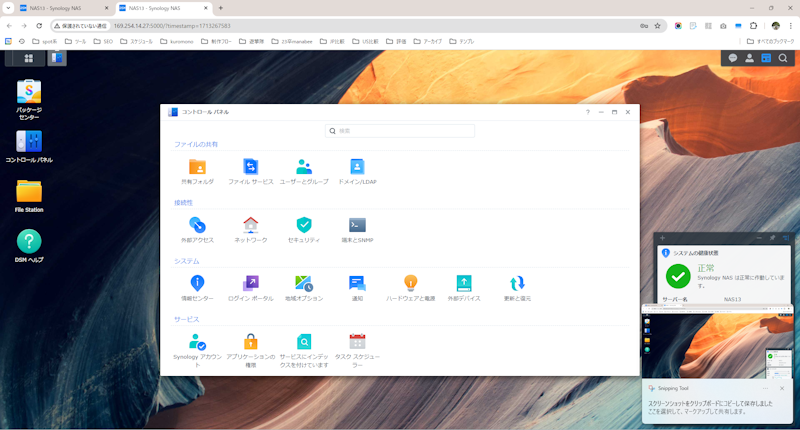
Task: Open 外部アクセス settings
Action: (197, 230)
